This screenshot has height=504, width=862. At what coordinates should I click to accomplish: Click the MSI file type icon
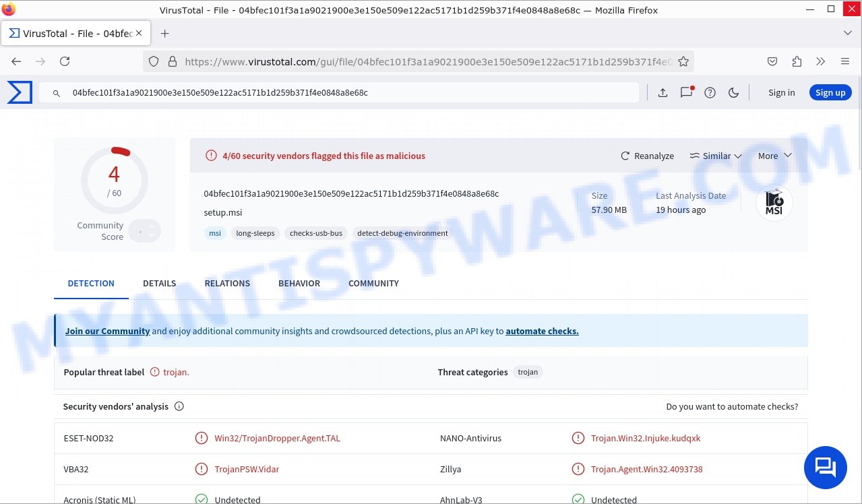click(774, 203)
